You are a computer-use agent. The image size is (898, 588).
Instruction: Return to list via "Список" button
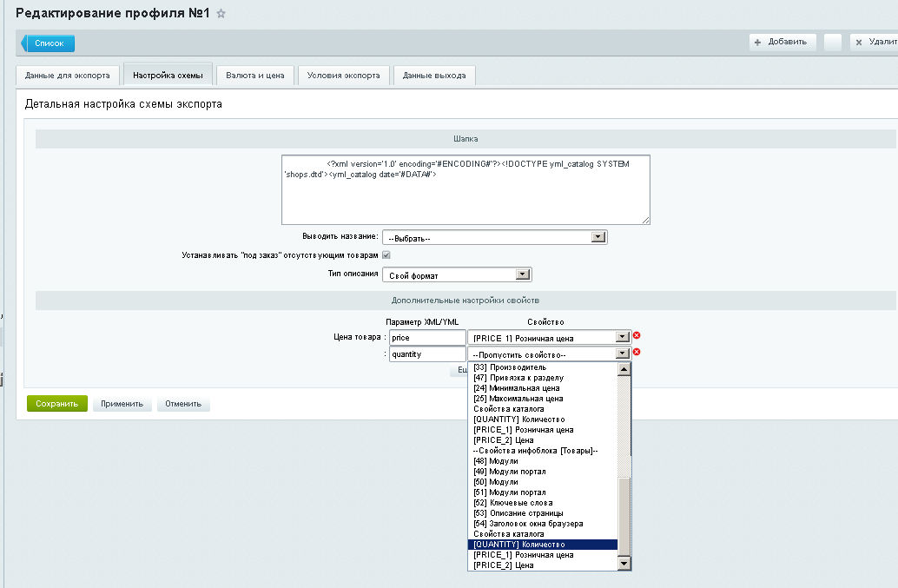coord(50,43)
